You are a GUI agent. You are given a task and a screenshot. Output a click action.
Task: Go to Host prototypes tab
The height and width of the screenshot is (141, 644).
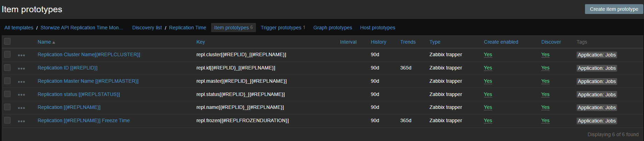pyautogui.click(x=377, y=28)
